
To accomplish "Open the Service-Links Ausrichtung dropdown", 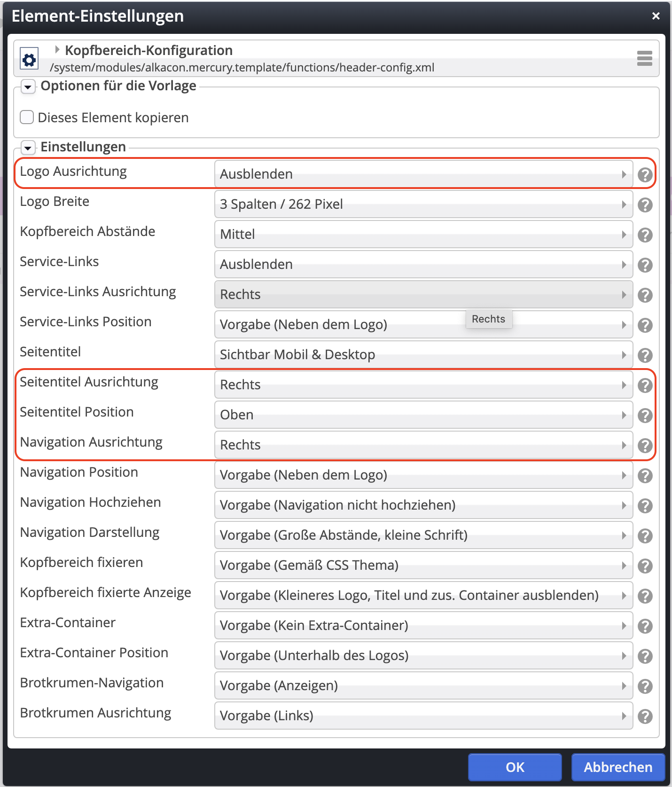I will tap(423, 294).
